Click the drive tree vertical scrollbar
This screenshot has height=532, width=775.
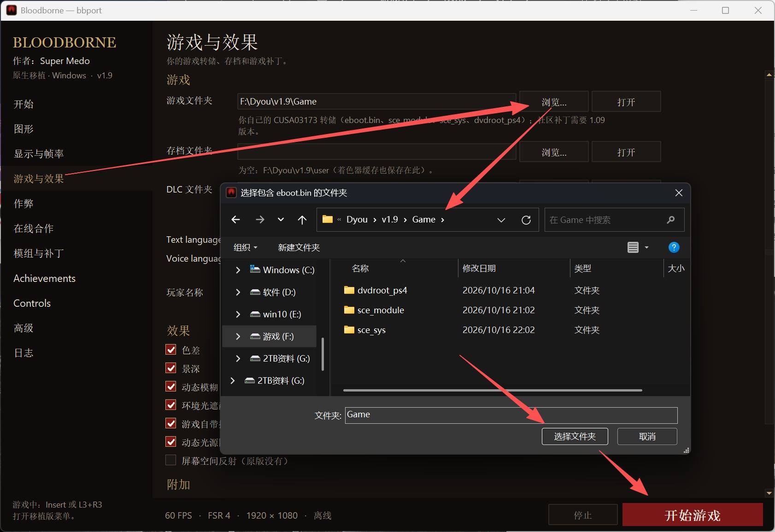[x=323, y=354]
